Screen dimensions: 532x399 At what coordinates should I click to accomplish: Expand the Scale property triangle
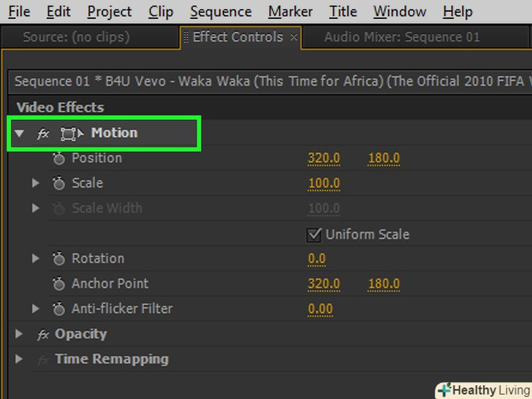pos(35,183)
